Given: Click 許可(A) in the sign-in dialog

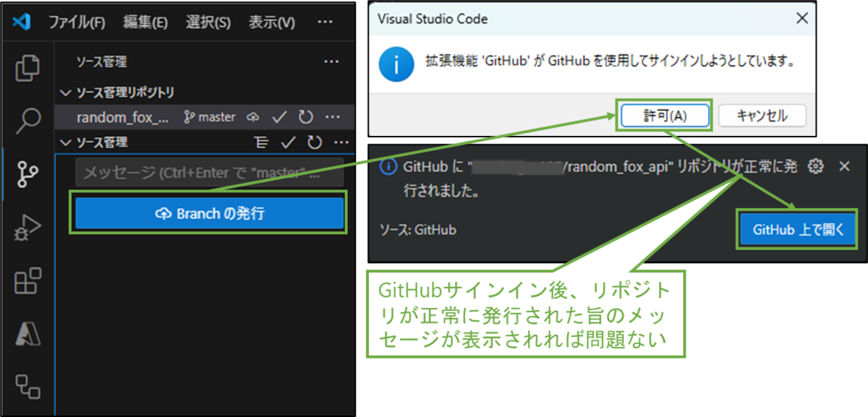Looking at the screenshot, I should (665, 116).
